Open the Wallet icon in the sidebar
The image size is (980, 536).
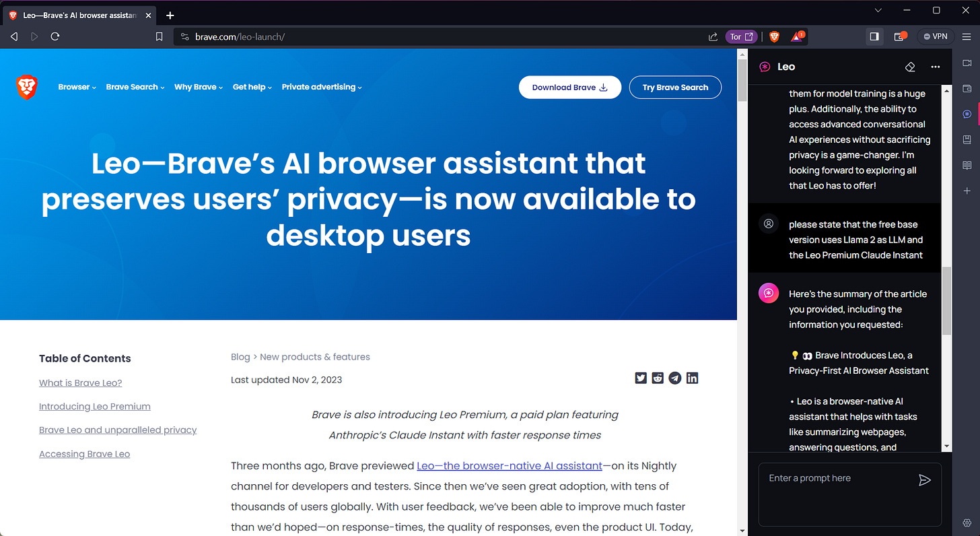pos(967,88)
